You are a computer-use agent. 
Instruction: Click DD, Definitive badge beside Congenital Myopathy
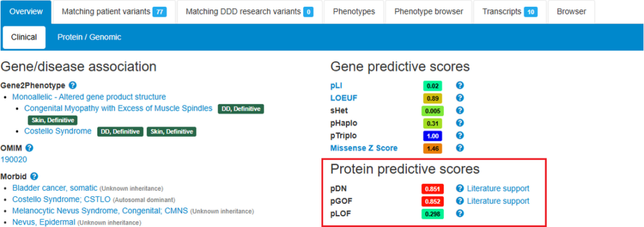pyautogui.click(x=241, y=109)
